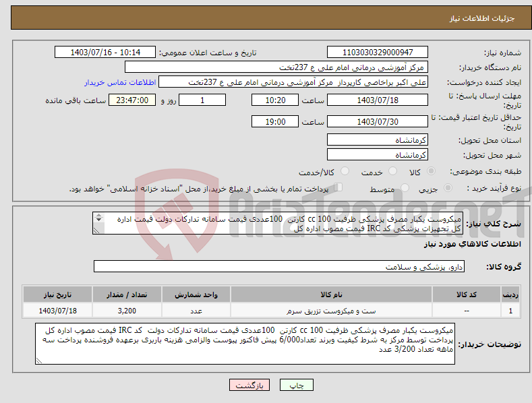Click the remaining days field showing 1
This screenshot has width=532, height=403.
click(x=202, y=100)
